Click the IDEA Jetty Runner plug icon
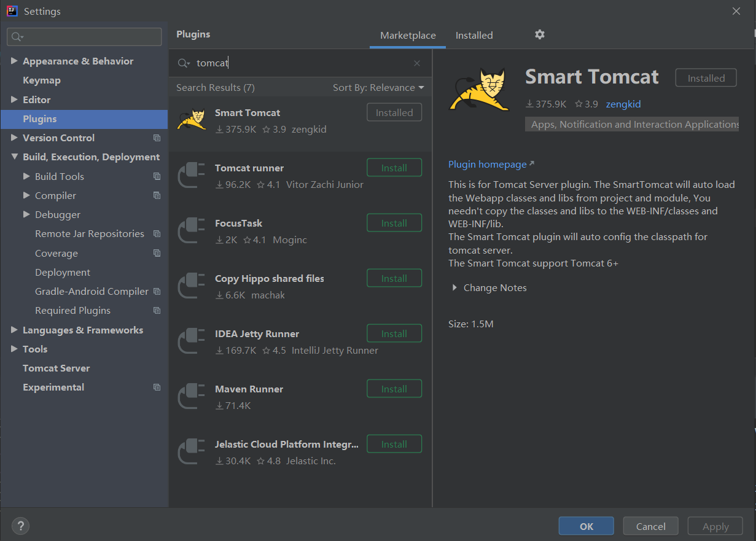 point(192,341)
